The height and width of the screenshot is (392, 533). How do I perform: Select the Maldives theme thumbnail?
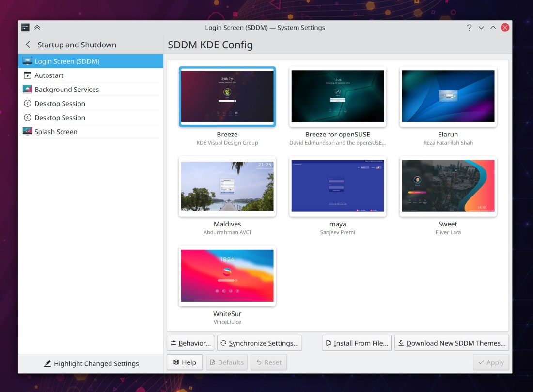click(227, 186)
